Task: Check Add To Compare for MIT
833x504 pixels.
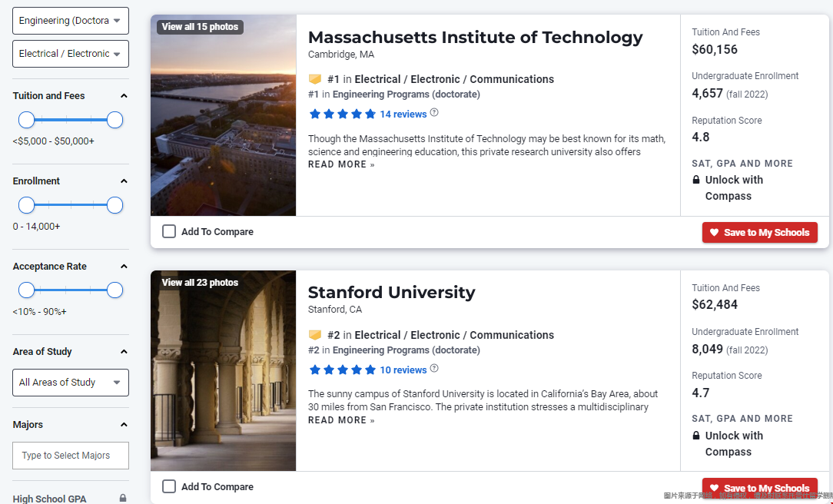Action: 169,231
